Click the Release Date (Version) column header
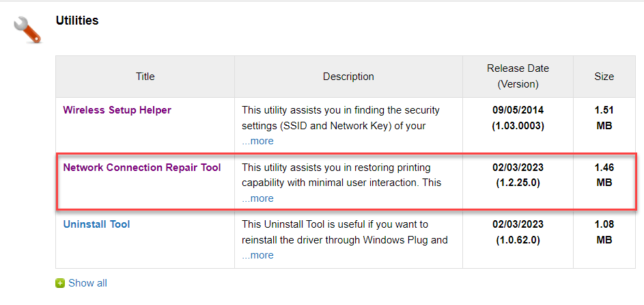Image resolution: width=644 pixels, height=305 pixels. (518, 77)
